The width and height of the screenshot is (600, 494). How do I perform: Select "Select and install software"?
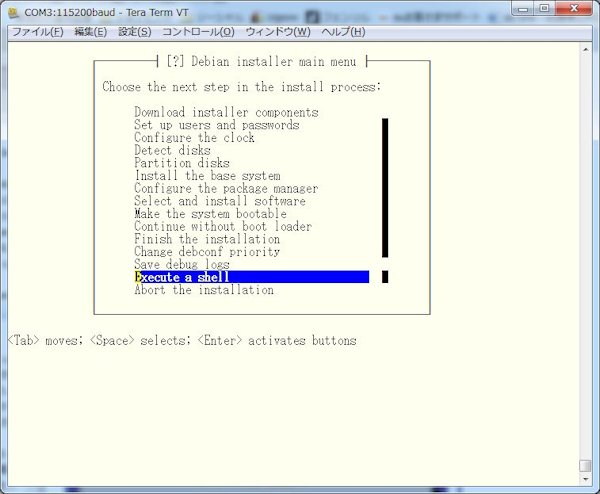[x=220, y=201]
